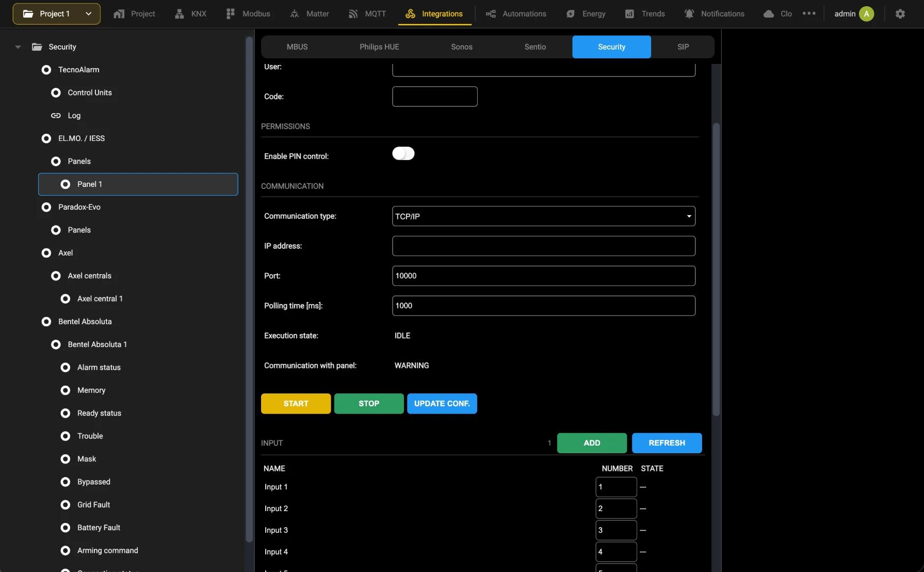924x572 pixels.
Task: Open the MQTT section icon
Action: click(x=353, y=14)
